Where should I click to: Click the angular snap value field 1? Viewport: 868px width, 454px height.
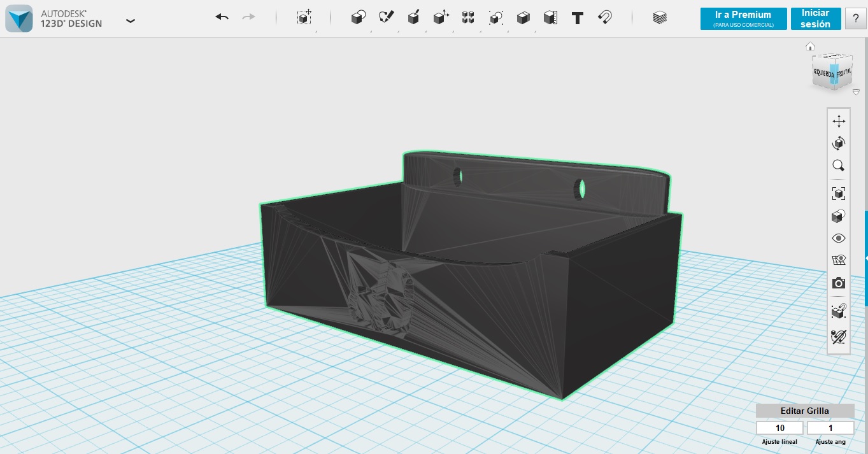(x=830, y=428)
